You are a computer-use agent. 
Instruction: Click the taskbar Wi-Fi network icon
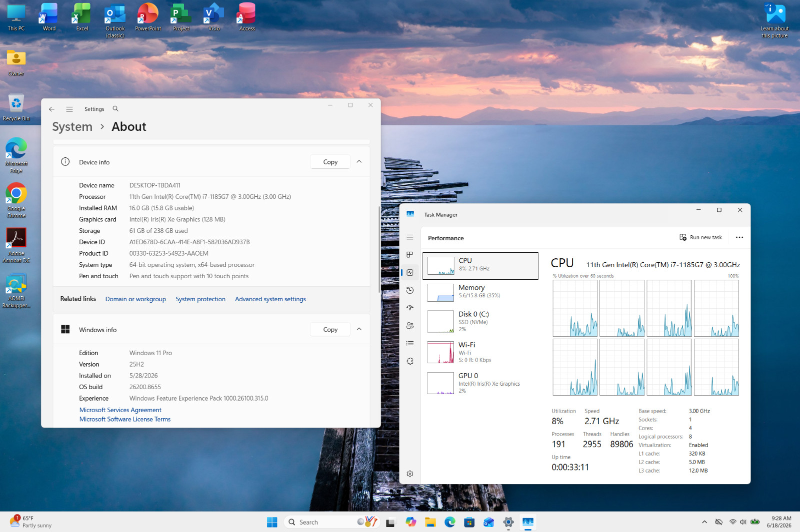tap(732, 522)
